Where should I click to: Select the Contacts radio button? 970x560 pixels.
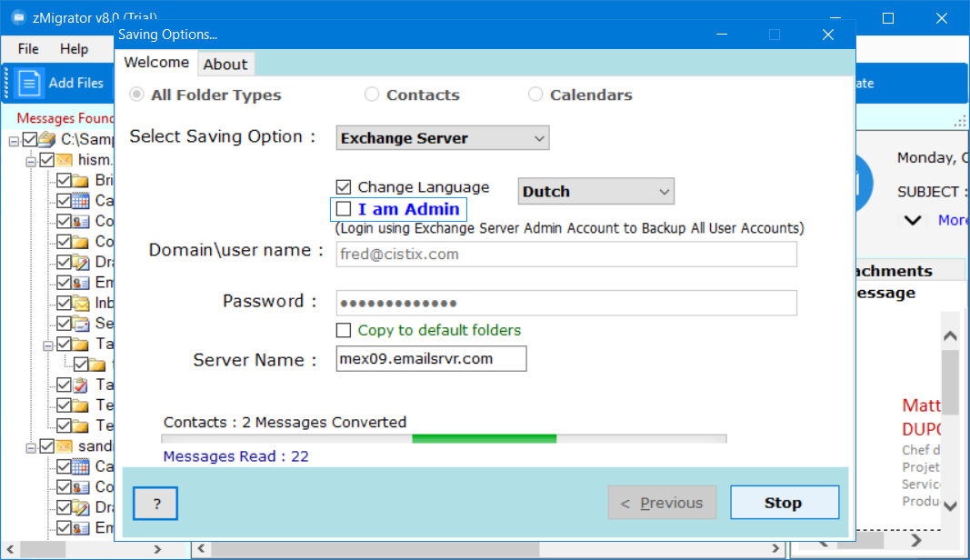click(x=371, y=94)
